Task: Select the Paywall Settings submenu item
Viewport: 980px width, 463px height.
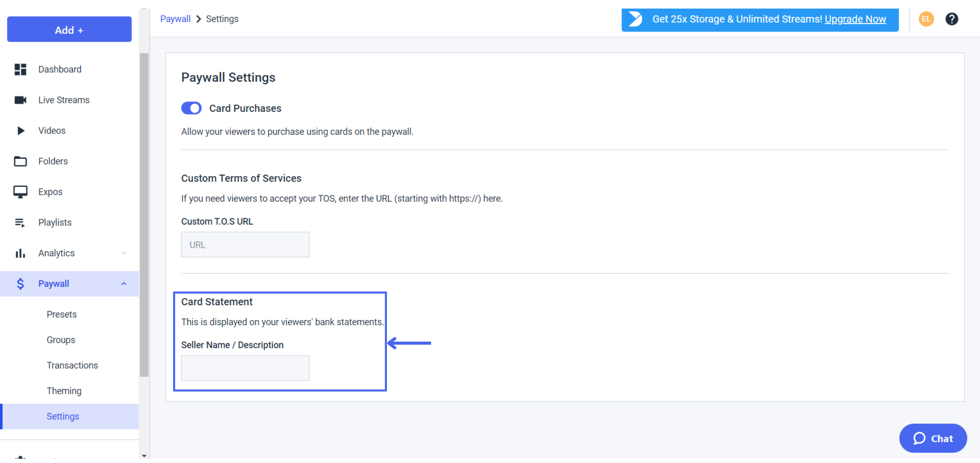Action: click(x=70, y=417)
